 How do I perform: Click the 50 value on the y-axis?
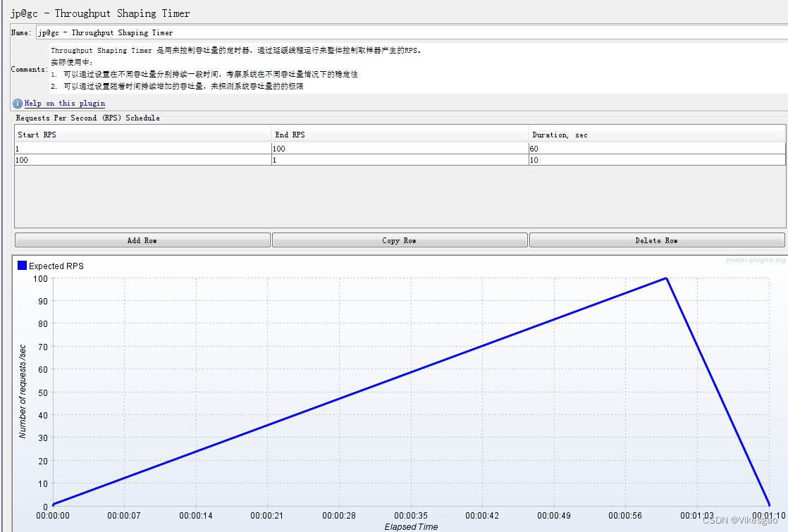(43, 392)
